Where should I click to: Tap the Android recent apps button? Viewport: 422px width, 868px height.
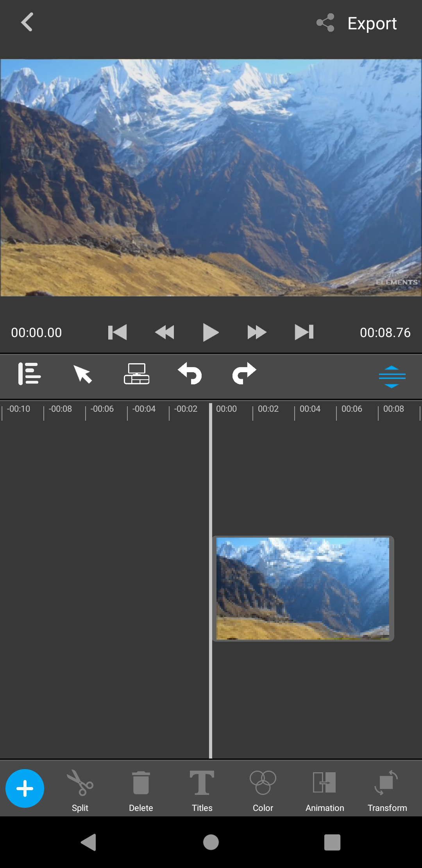332,842
